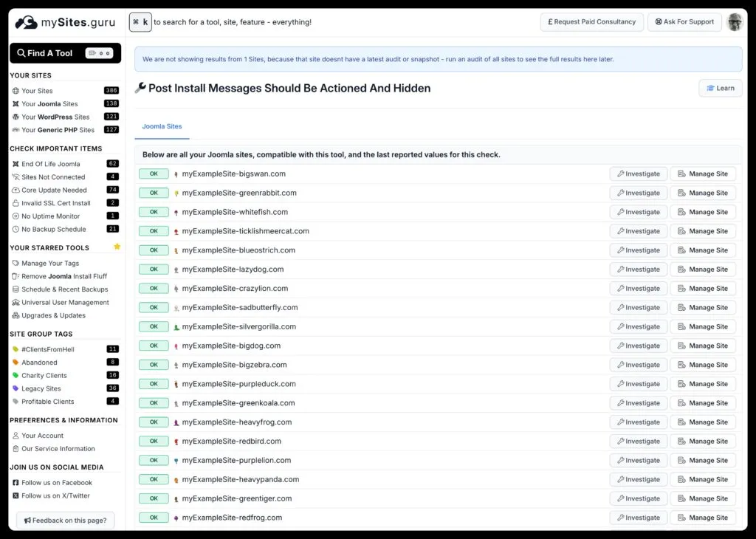Open Your WordPress Sites via its icon
756x539 pixels.
pyautogui.click(x=14, y=117)
